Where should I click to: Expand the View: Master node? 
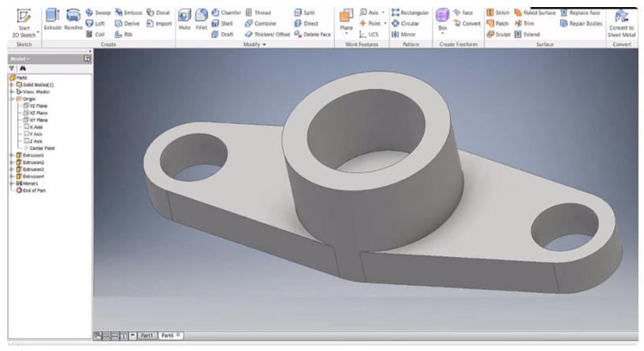click(12, 91)
